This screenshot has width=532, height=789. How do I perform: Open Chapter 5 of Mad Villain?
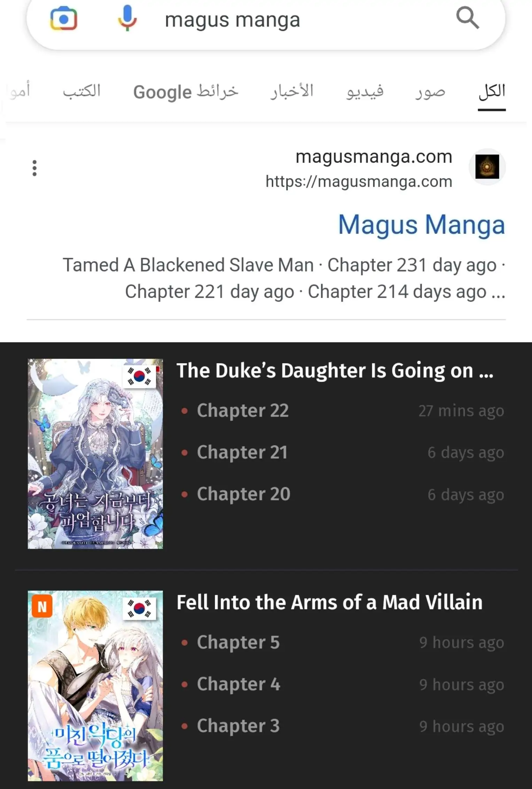(x=238, y=642)
